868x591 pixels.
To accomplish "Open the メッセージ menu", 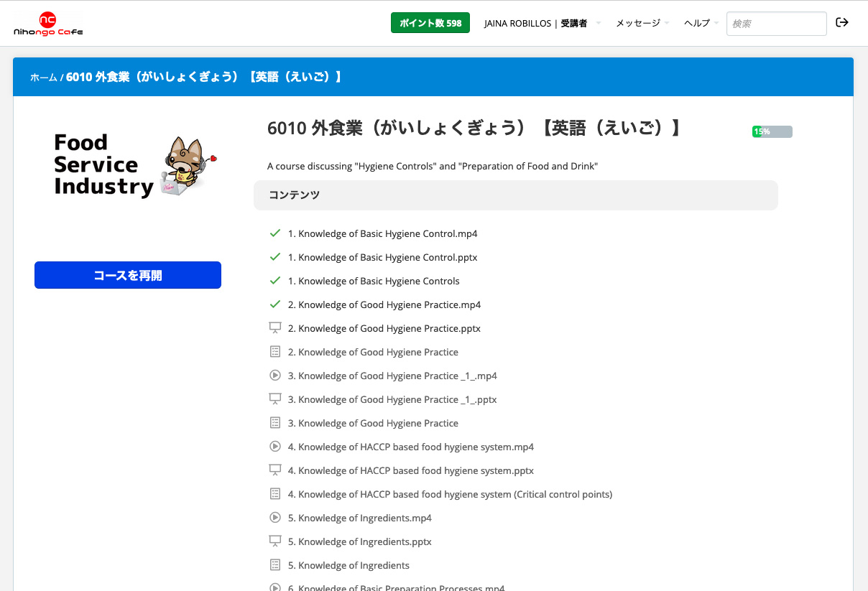I will click(x=638, y=24).
